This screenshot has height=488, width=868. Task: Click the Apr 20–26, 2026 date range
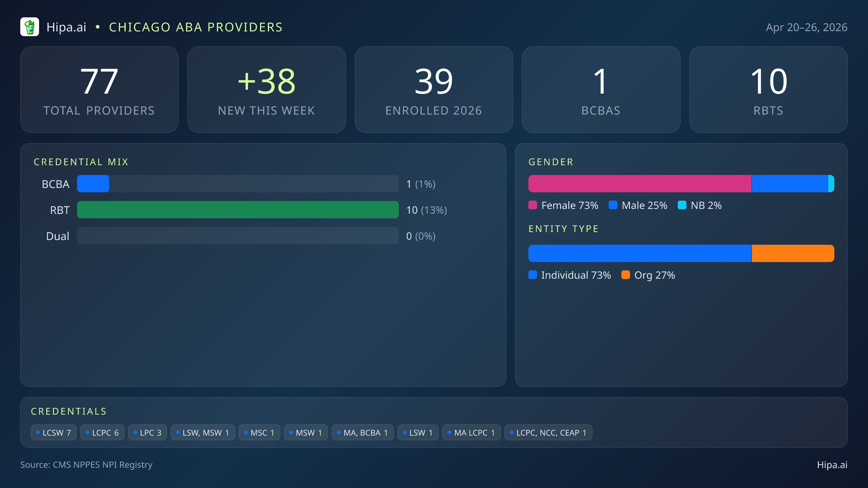click(807, 27)
